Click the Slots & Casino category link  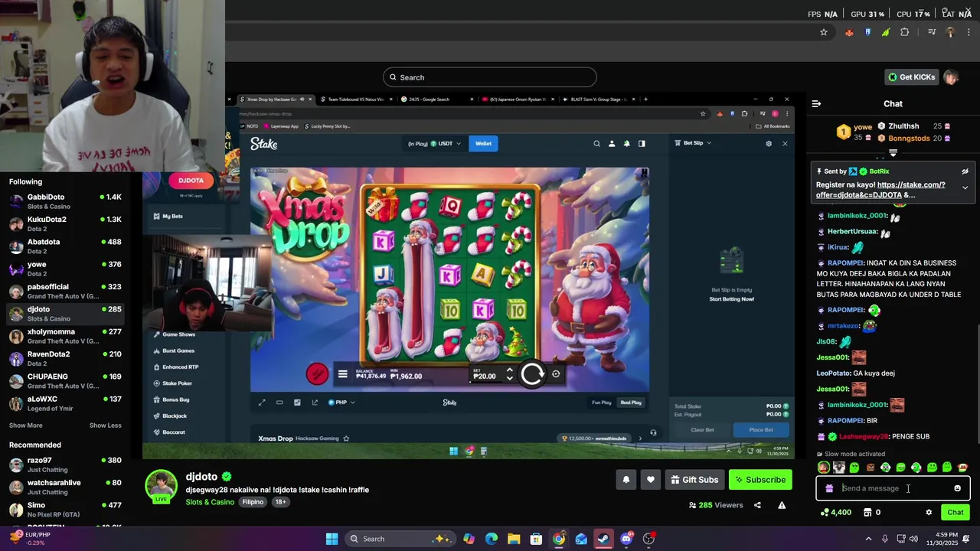210,502
